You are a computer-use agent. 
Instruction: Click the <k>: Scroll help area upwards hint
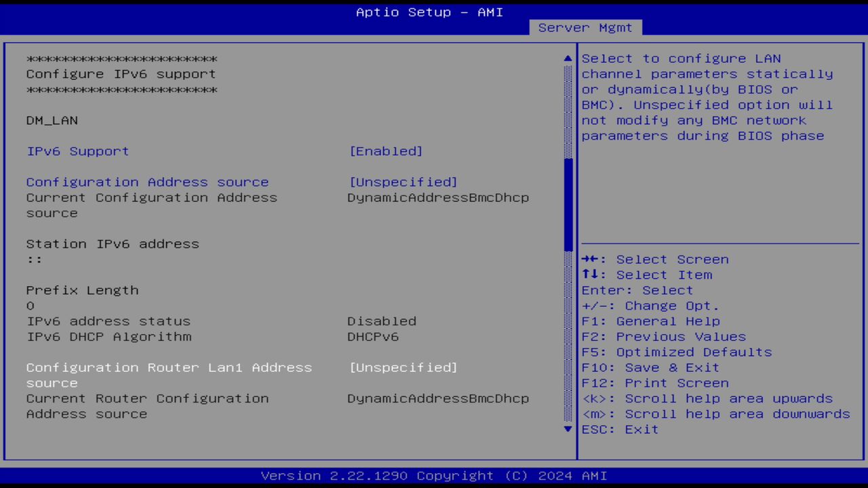click(707, 399)
